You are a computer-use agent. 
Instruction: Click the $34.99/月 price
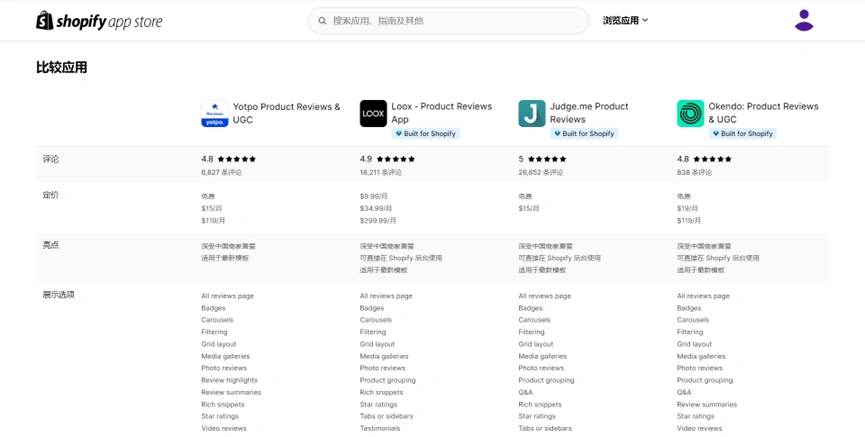pos(376,209)
